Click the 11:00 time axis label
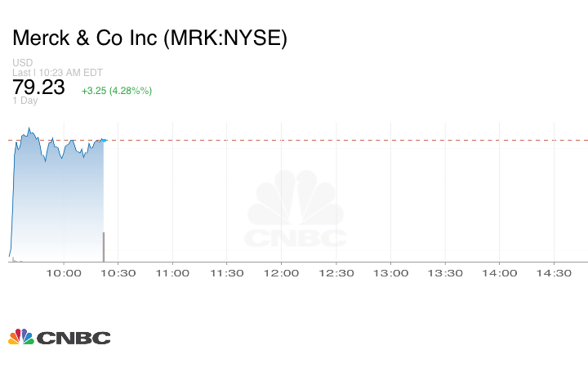Image resolution: width=588 pixels, height=368 pixels. (x=172, y=274)
